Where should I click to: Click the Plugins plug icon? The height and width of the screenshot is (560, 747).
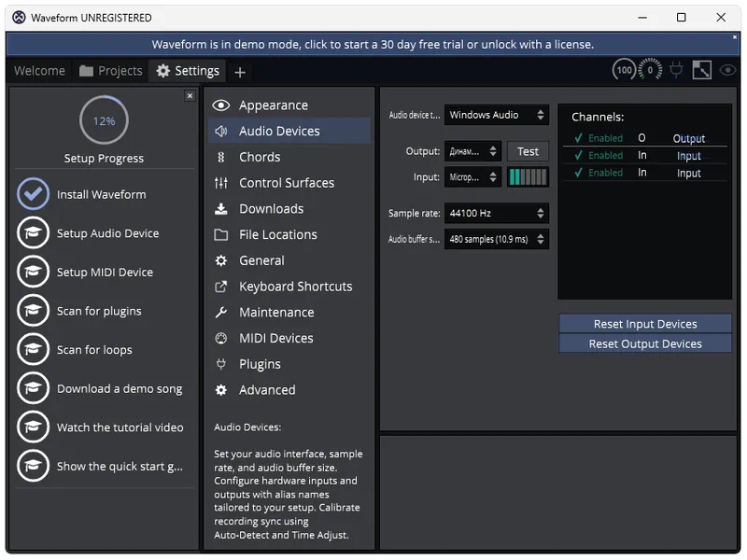220,364
